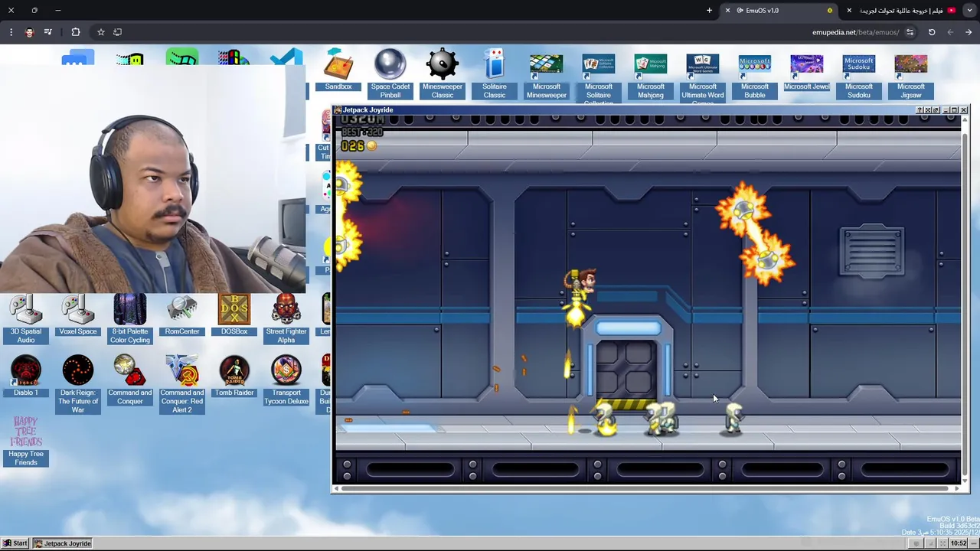The width and height of the screenshot is (980, 551).
Task: Open Microsoft Jewel shortcut
Action: [807, 73]
